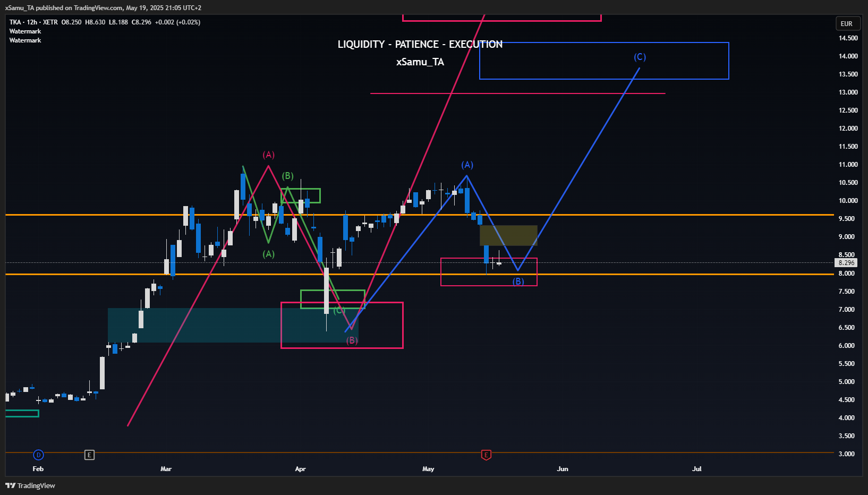Click the LIQUIDITY - PATIENCE - EXECUTION title

(420, 44)
